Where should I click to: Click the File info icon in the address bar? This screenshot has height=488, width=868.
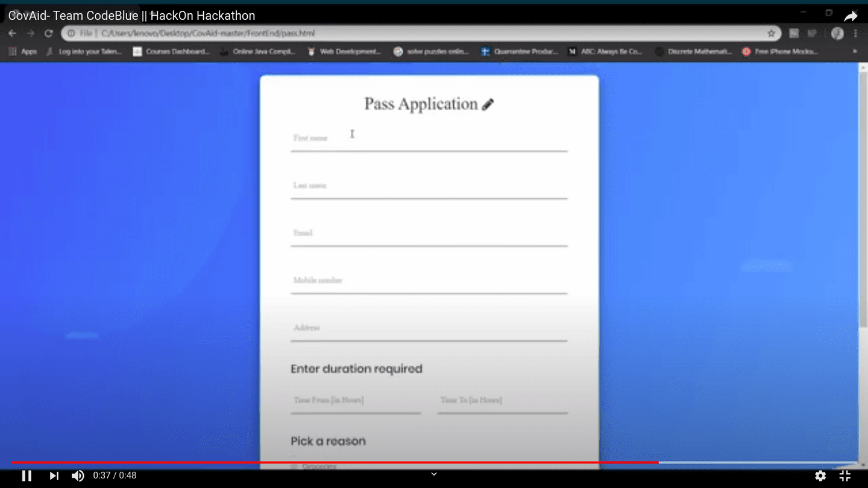pyautogui.click(x=71, y=33)
